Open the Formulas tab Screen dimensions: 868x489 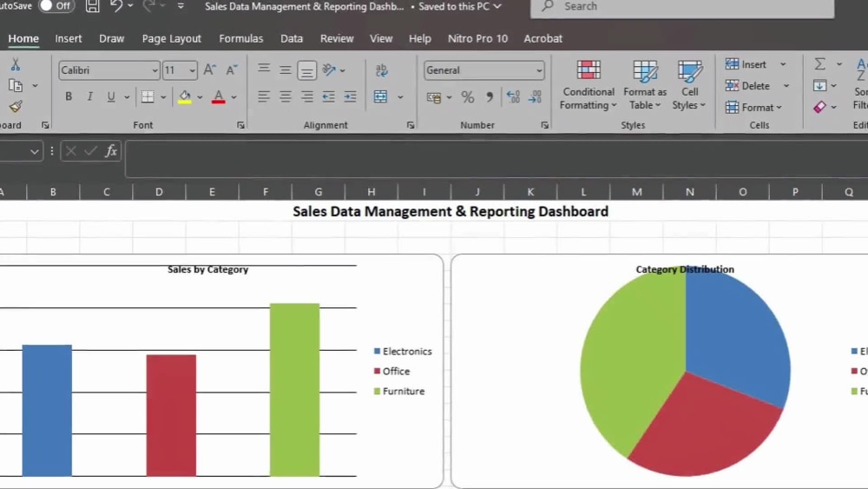[240, 39]
